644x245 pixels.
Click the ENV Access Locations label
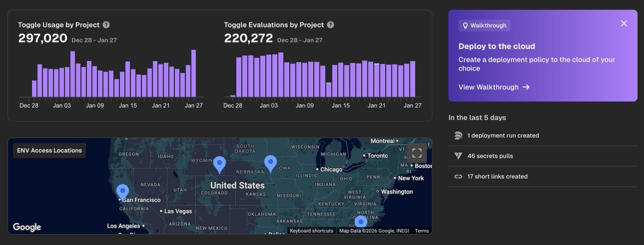49,150
